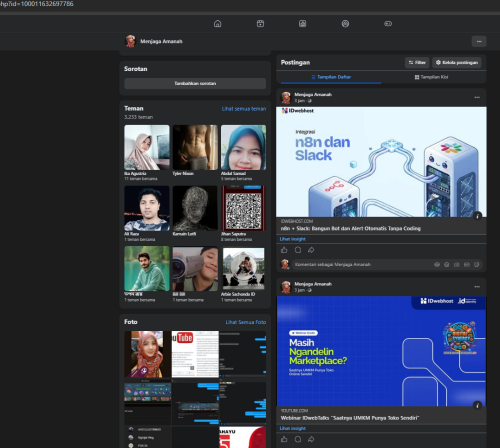This screenshot has width=500, height=448.
Task: Open the Masih Ngandelin Marketplace post image
Action: 381,351
